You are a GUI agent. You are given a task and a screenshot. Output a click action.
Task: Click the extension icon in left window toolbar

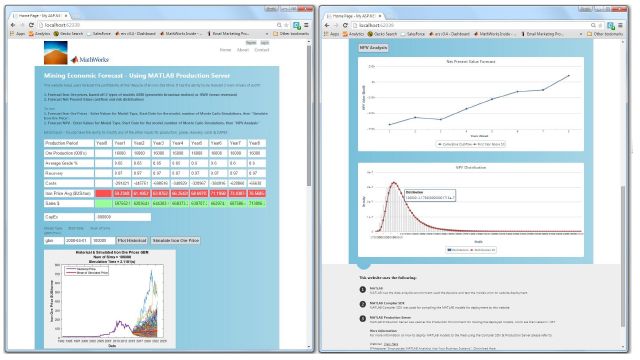297,25
